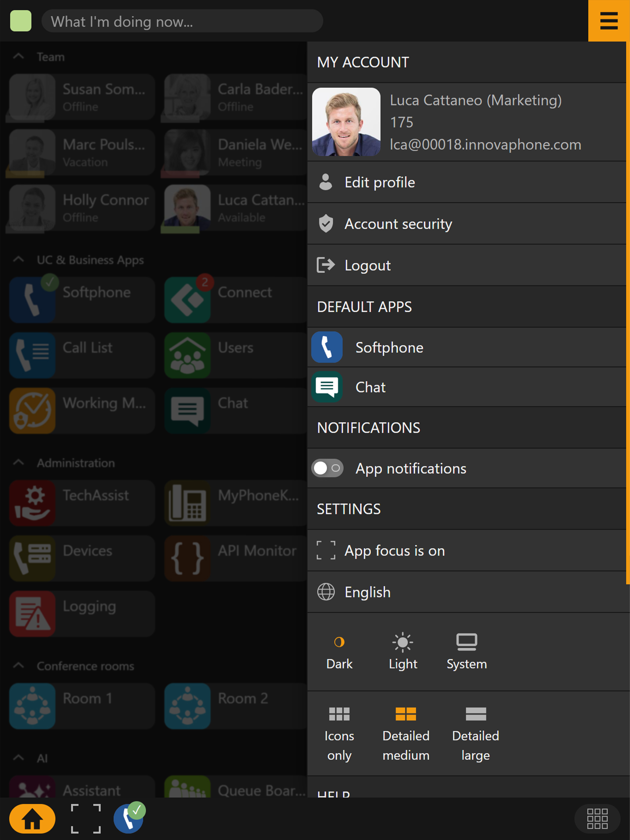Collapse the AI section
This screenshot has width=630, height=840.
click(18, 758)
